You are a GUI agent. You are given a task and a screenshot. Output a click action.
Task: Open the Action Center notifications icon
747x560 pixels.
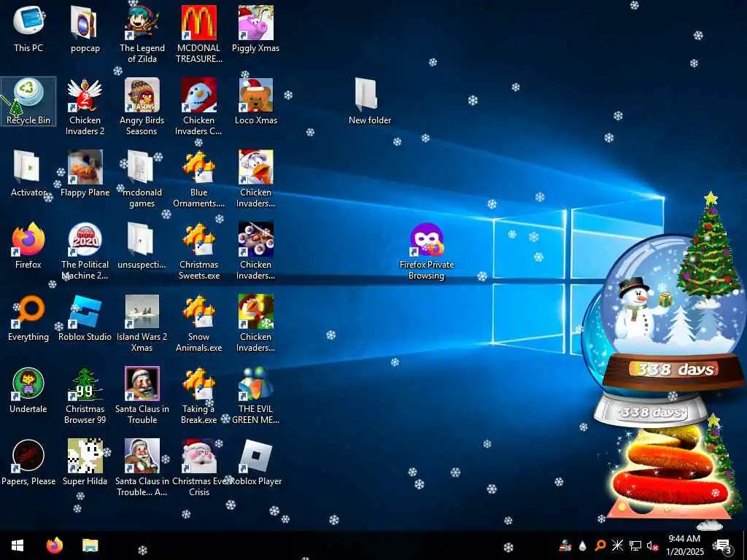pos(724,545)
